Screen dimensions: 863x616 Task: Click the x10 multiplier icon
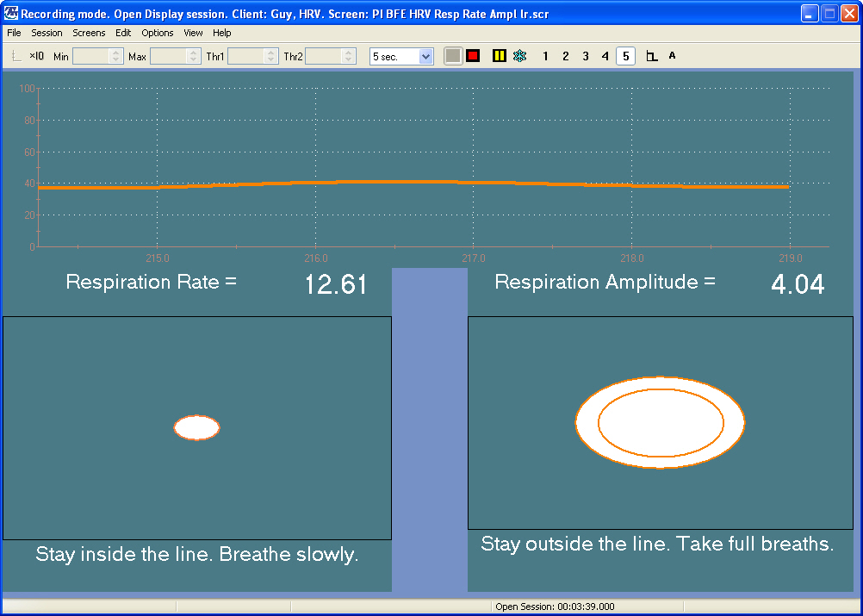(37, 56)
